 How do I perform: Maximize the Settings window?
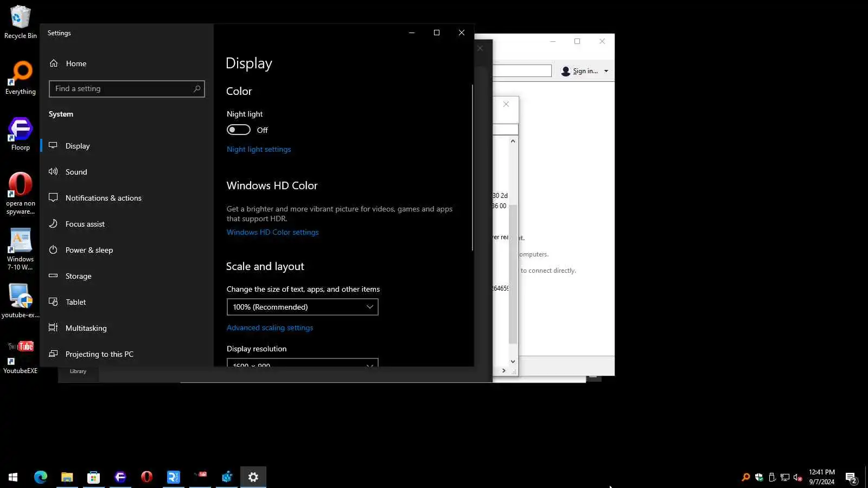pyautogui.click(x=437, y=33)
